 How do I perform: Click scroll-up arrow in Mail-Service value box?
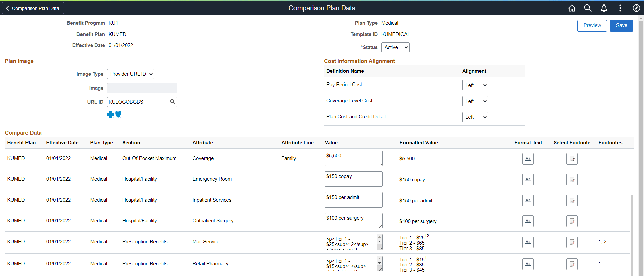pyautogui.click(x=380, y=237)
